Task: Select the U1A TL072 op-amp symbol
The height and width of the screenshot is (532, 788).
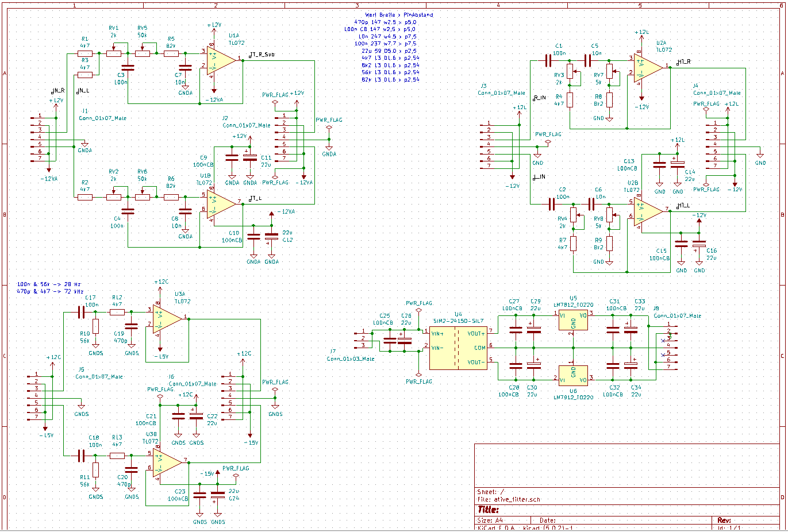Action: (221, 60)
